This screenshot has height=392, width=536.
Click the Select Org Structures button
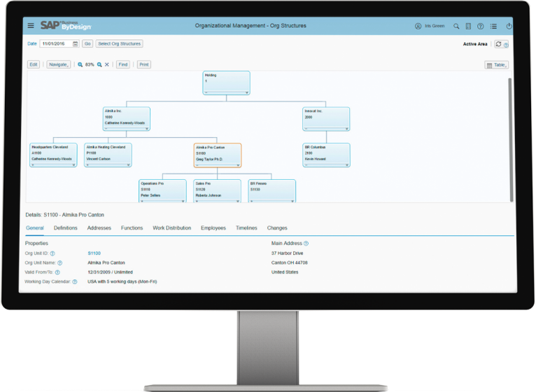click(119, 43)
